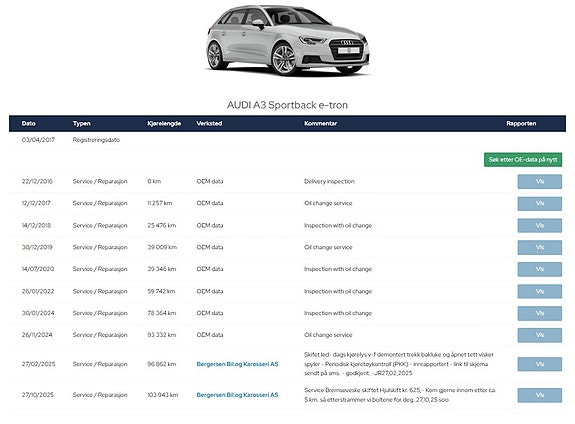Viewport: 575px width, 424px height.
Task: Select the '26/11/2024' date cell
Action: [37, 335]
